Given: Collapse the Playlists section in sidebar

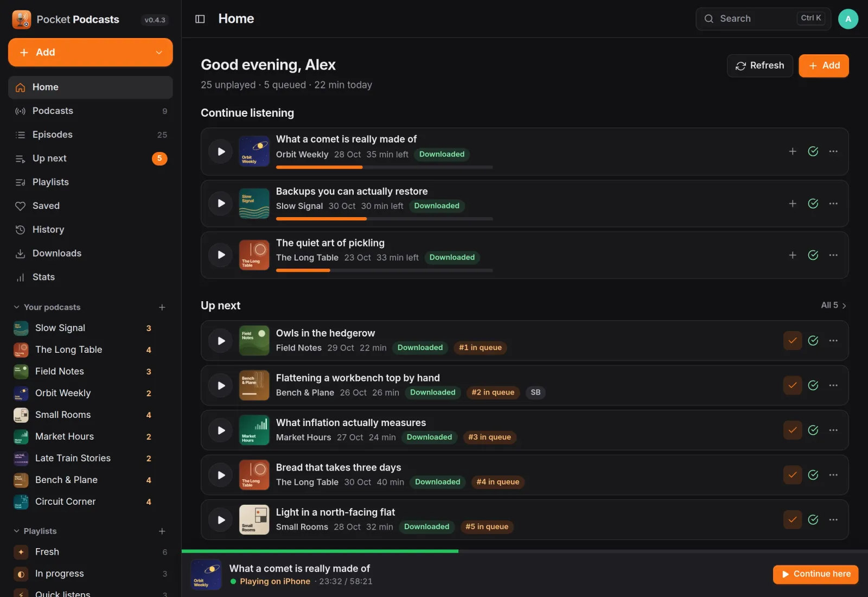Looking at the screenshot, I should [x=35, y=531].
